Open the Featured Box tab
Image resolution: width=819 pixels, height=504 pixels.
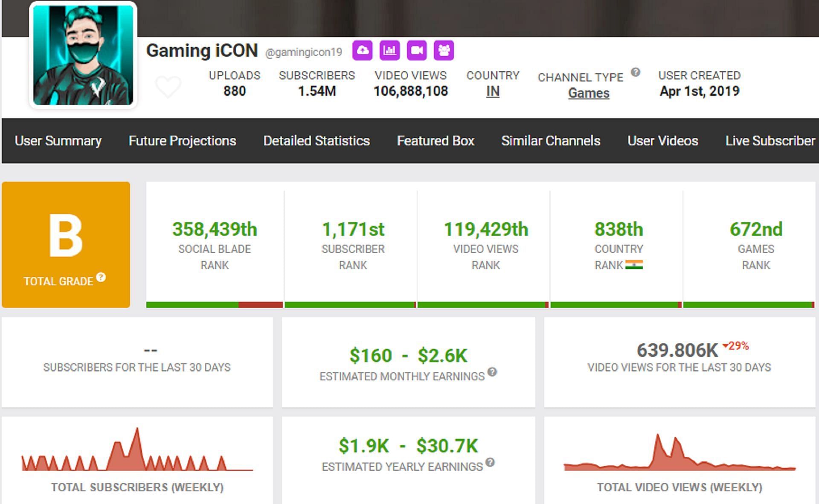[x=436, y=141]
